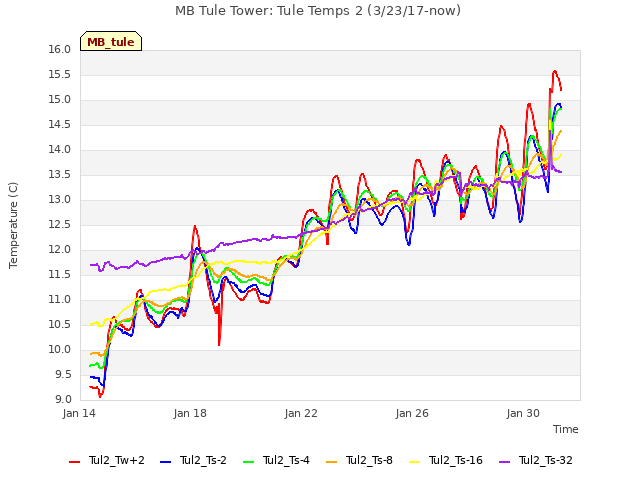
Task: Click the 14.0 y-axis tick label
Action: tap(60, 150)
